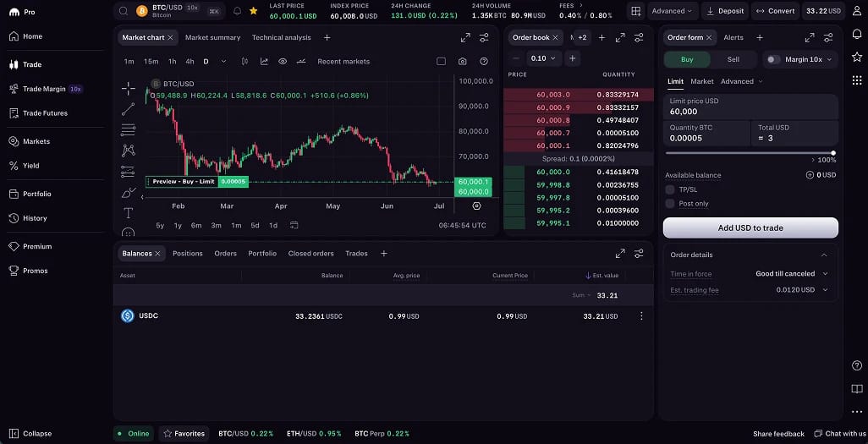Click the order size percentage slider handle
This screenshot has height=444, width=868.
click(833, 153)
